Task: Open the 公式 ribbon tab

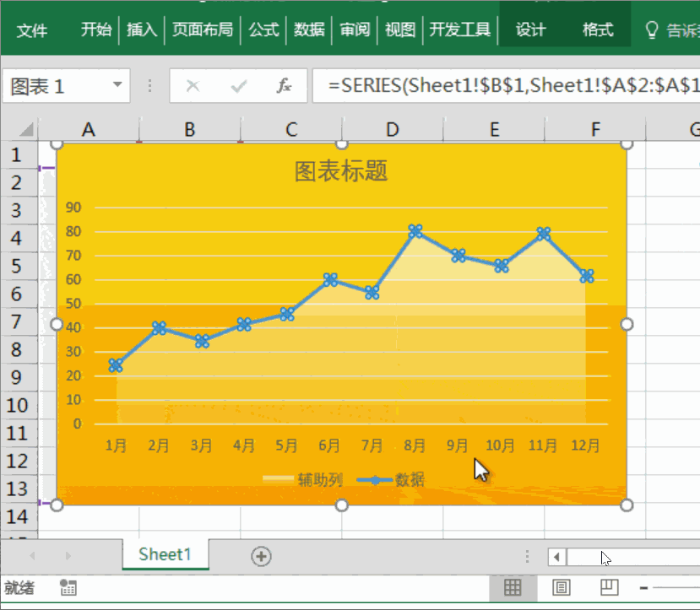Action: pyautogui.click(x=263, y=30)
